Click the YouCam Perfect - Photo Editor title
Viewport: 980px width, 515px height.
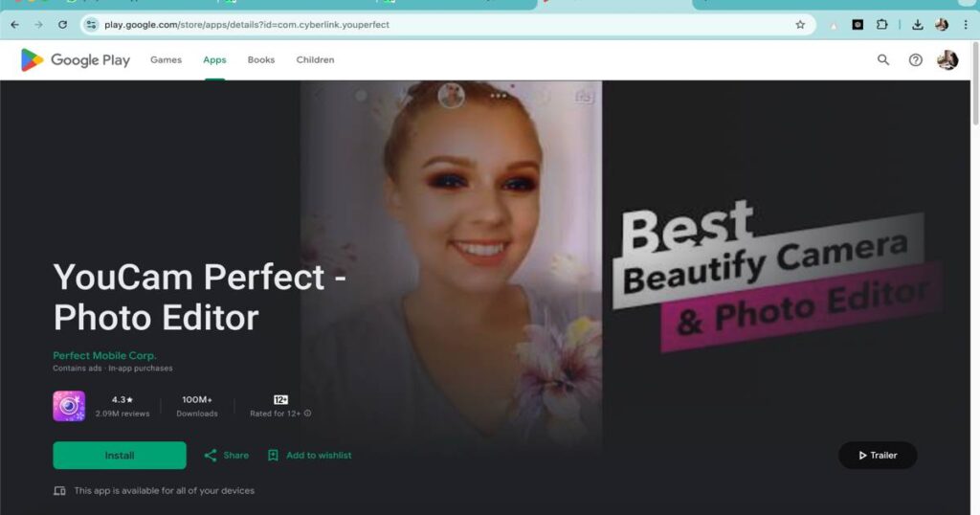199,297
